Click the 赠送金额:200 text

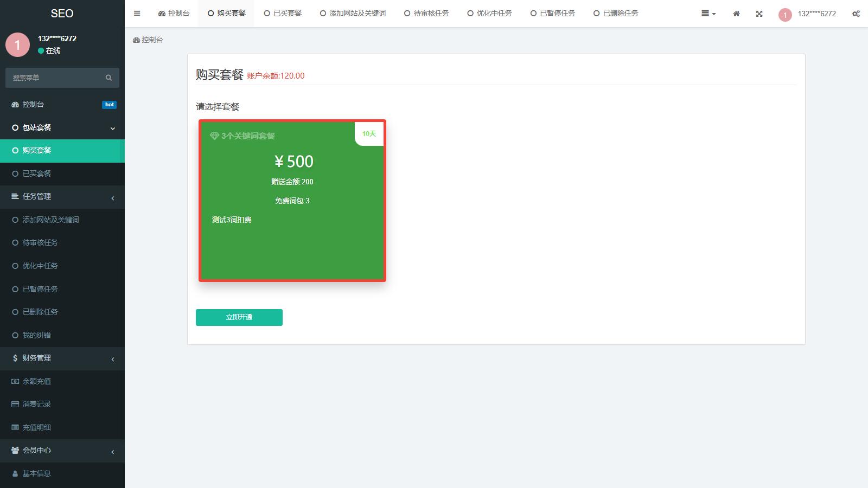click(292, 182)
